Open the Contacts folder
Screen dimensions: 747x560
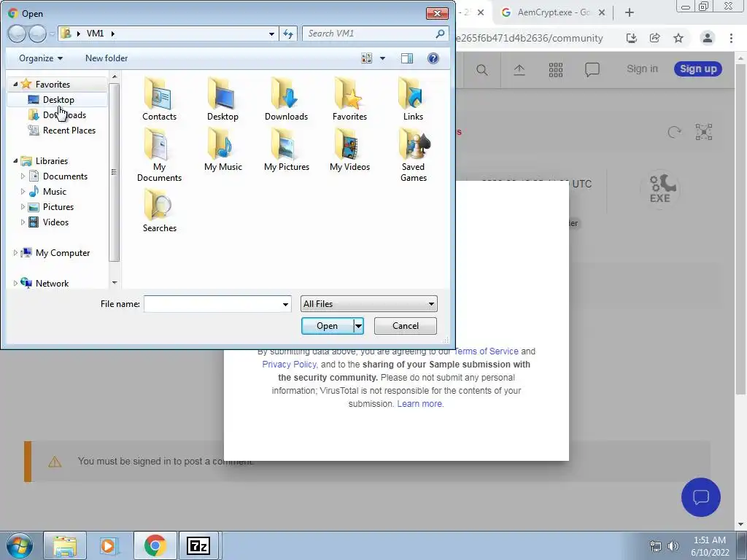[x=159, y=99]
